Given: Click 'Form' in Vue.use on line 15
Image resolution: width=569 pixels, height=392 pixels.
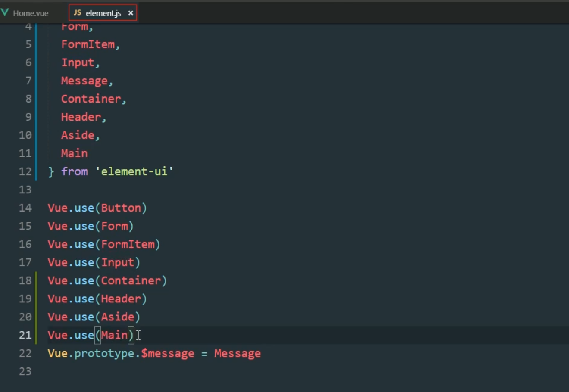Looking at the screenshot, I should click(x=114, y=226).
